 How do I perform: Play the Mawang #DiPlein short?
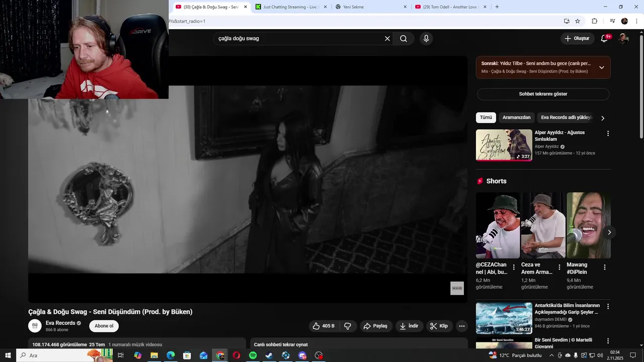(589, 225)
